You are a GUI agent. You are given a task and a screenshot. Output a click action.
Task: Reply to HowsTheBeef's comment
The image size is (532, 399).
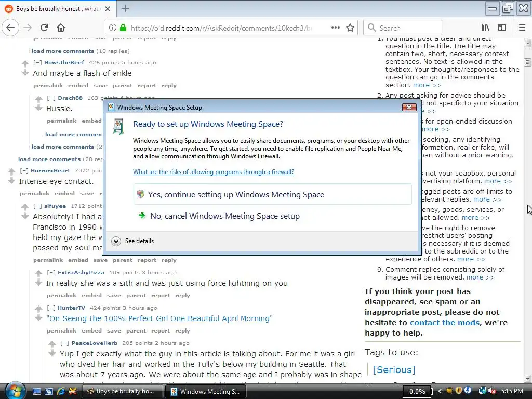[169, 86]
